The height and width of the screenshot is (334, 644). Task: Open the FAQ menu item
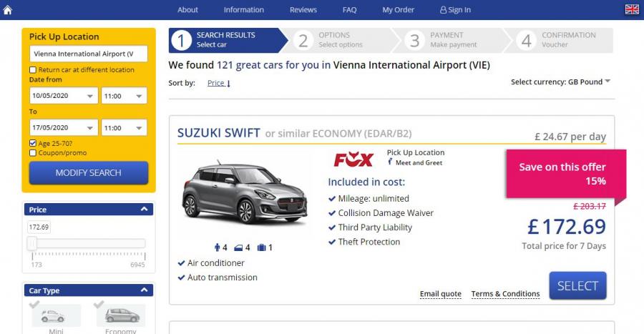(349, 10)
